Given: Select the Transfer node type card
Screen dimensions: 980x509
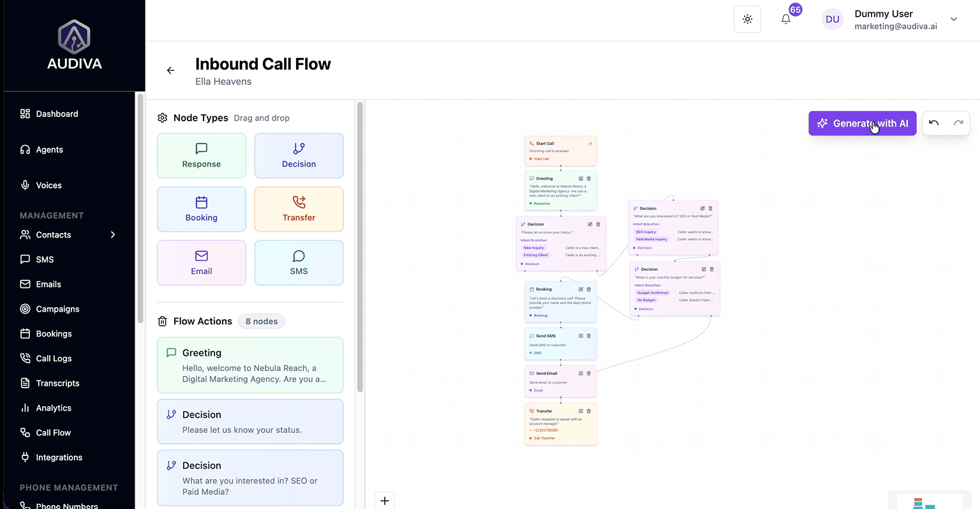Looking at the screenshot, I should point(299,209).
